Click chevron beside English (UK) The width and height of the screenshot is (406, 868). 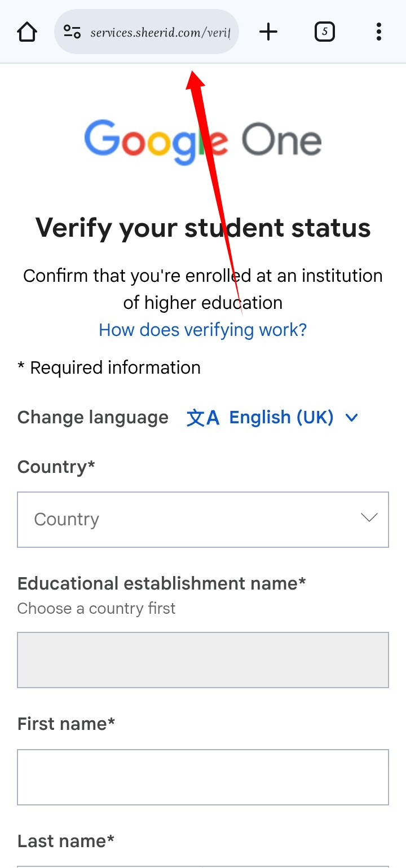pos(352,418)
